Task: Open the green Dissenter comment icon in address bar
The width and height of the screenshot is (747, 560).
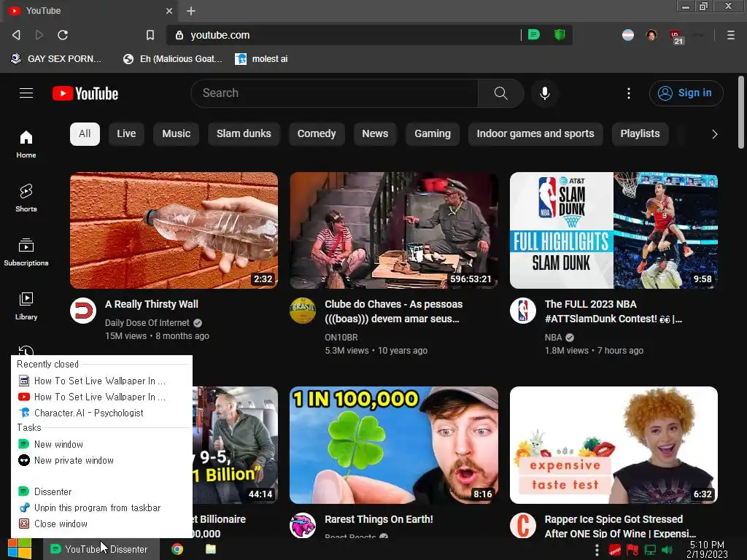Action: point(534,35)
